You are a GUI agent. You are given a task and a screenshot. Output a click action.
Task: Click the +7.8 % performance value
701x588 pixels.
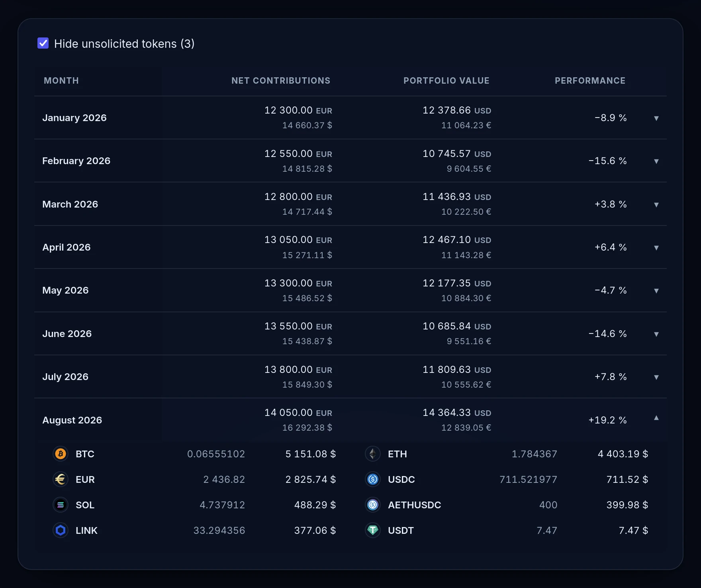point(611,377)
